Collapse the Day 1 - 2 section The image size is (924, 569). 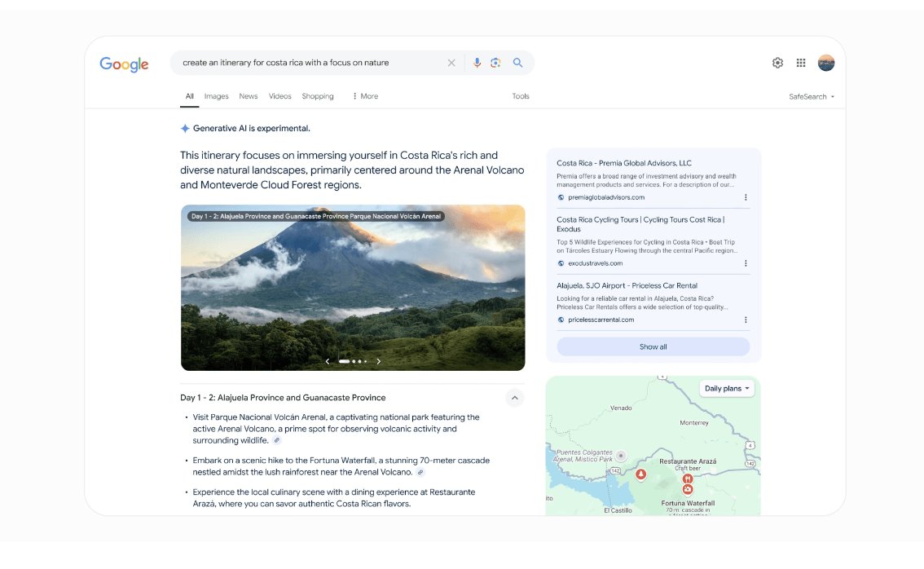514,398
